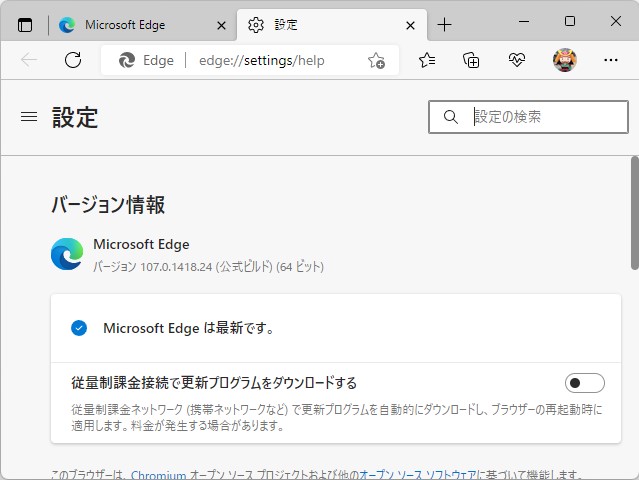Open the オープン ソース ソフトウェア link
This screenshot has width=639, height=480.
coord(418,475)
